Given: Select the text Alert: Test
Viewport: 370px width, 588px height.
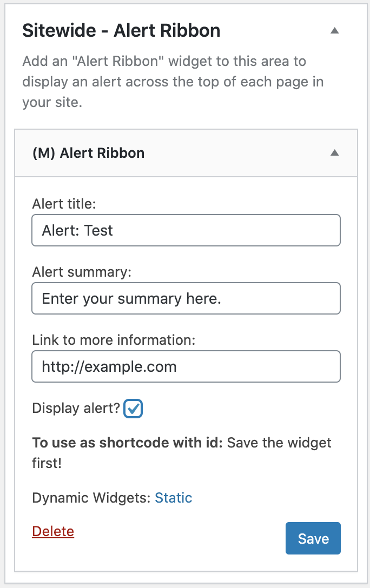Looking at the screenshot, I should coord(78,230).
